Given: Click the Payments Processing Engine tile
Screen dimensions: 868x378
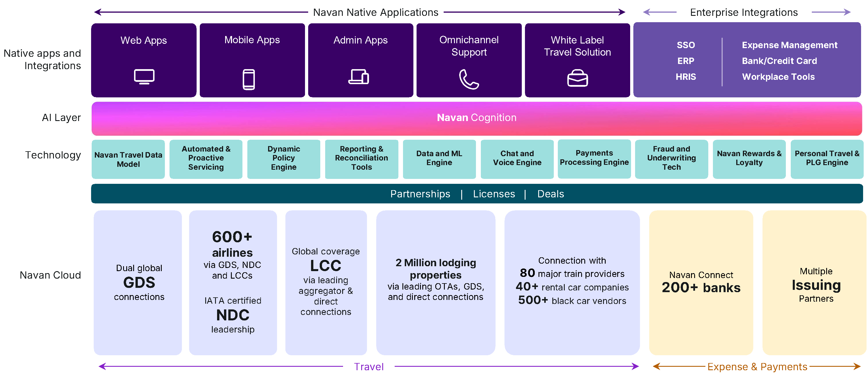Looking at the screenshot, I should click(x=594, y=158).
